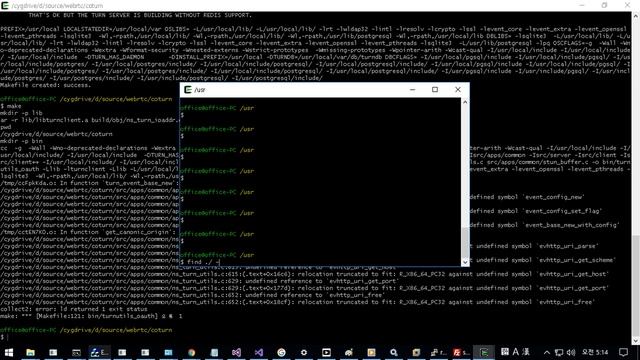Viewport: 640px width, 360px height.
Task: Show hidden system tray icons chevron
Action: click(547, 352)
